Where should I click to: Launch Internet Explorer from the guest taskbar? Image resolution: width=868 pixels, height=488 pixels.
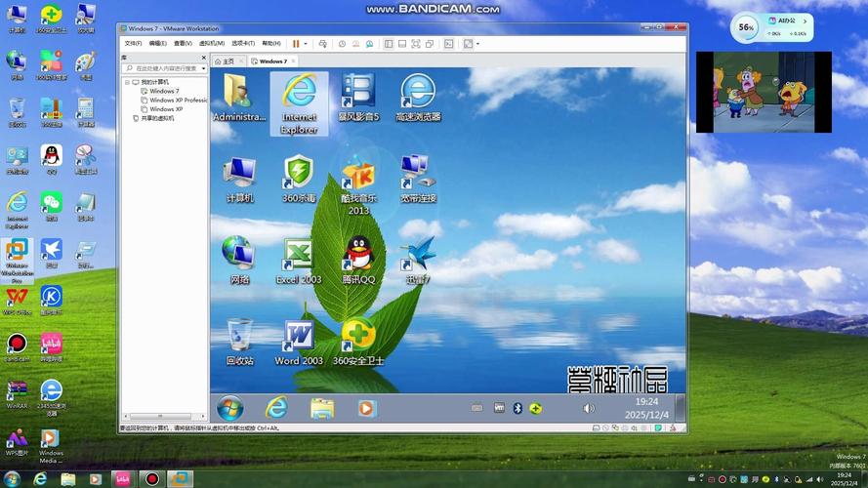point(276,408)
